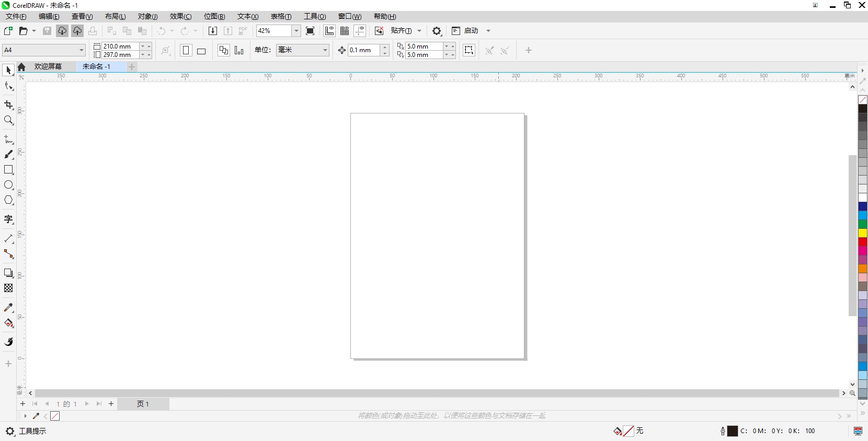Increase page width with stepper
Image resolution: width=868 pixels, height=441 pixels.
click(x=149, y=46)
